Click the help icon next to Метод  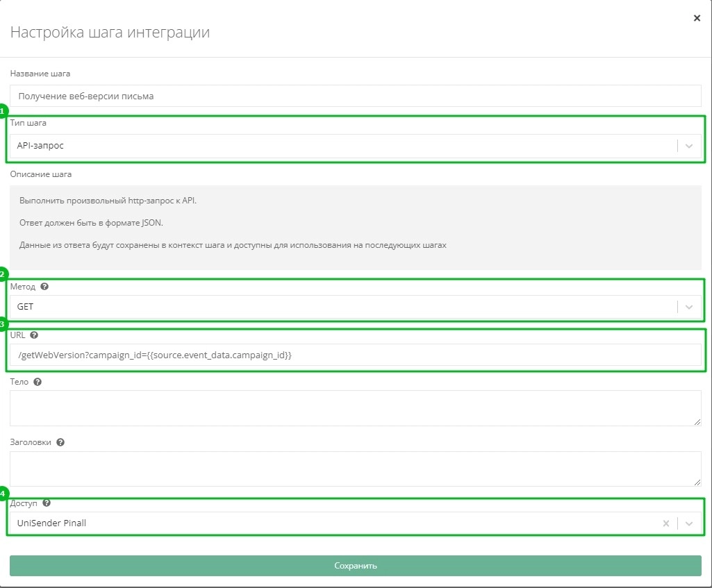[45, 287]
